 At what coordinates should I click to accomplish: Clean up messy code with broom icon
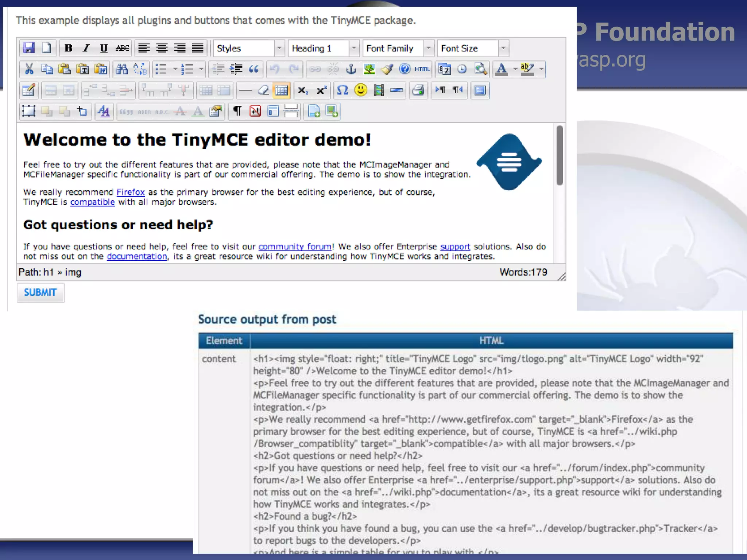click(387, 69)
